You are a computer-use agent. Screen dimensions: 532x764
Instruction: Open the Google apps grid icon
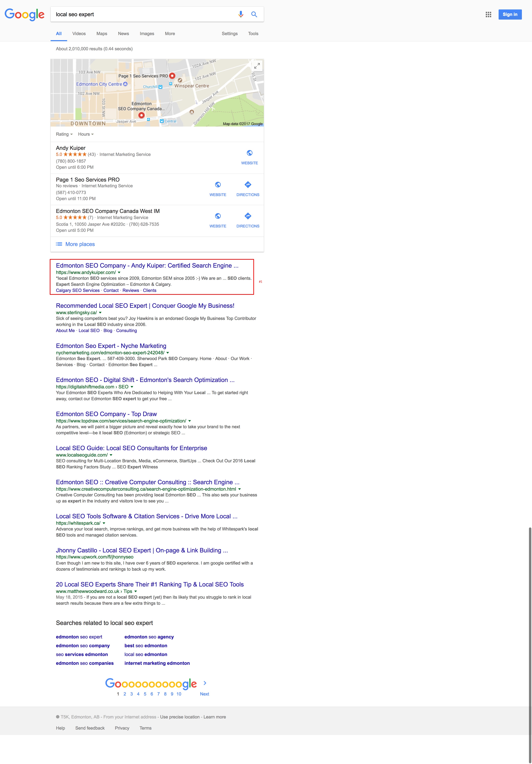click(488, 14)
